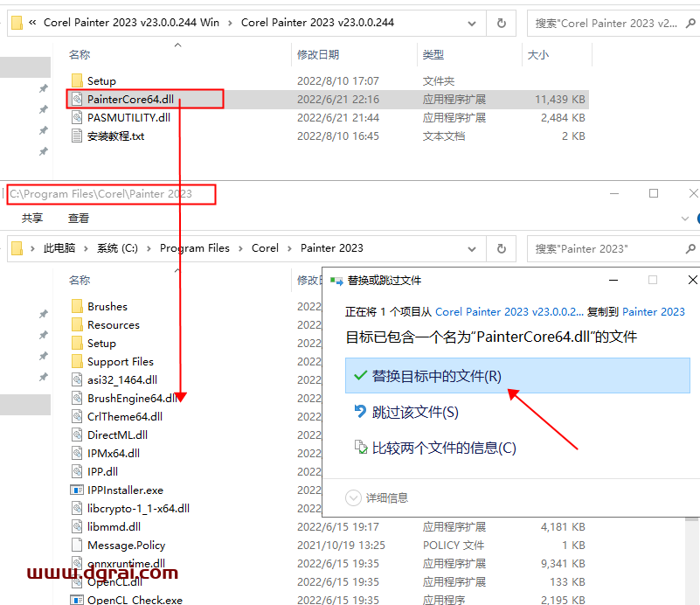Click 名称 column header in Painter 2023 window
The width and height of the screenshot is (700, 605).
tap(80, 280)
